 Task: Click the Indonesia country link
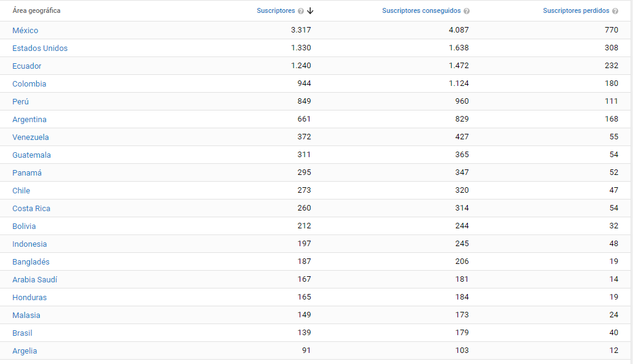[29, 244]
